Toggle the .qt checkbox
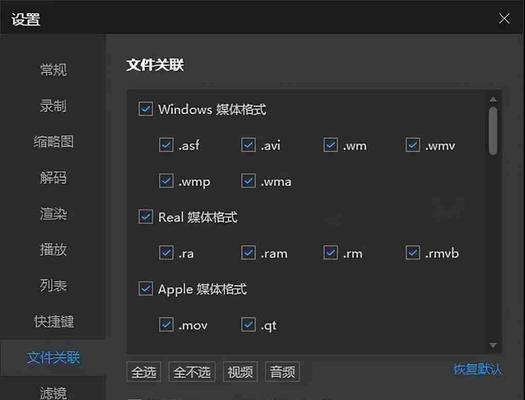The image size is (525, 400). point(248,325)
